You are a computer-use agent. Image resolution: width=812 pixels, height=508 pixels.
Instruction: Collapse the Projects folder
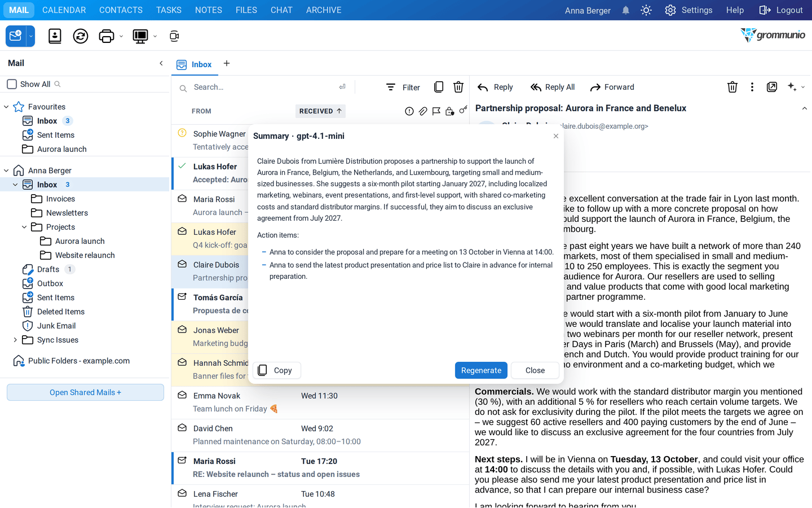click(x=24, y=227)
